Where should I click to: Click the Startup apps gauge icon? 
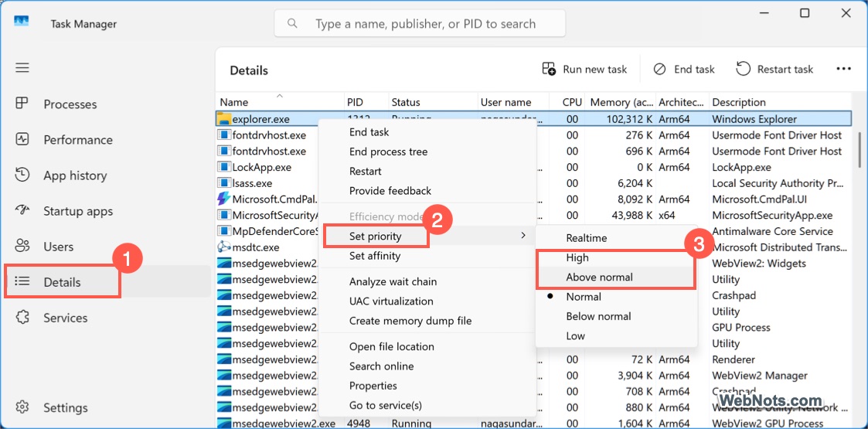click(x=22, y=211)
